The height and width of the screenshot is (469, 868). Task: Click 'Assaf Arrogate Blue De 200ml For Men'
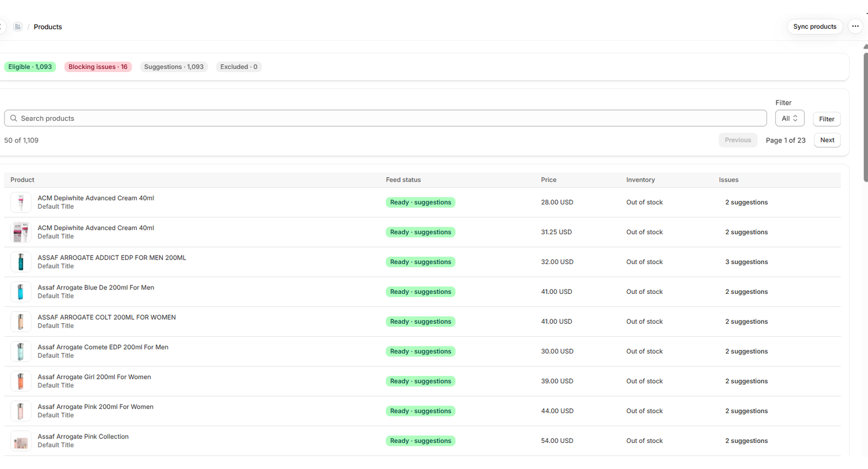click(96, 287)
